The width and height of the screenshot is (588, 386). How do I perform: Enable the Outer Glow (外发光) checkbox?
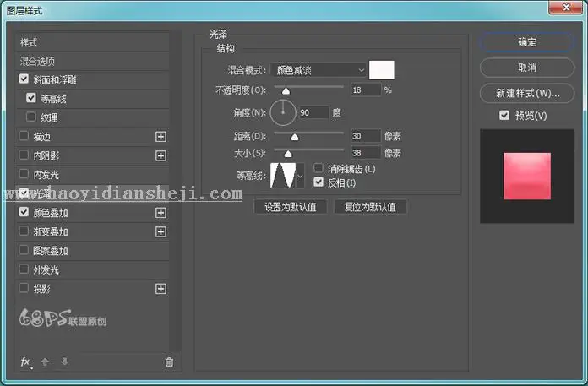pos(24,269)
